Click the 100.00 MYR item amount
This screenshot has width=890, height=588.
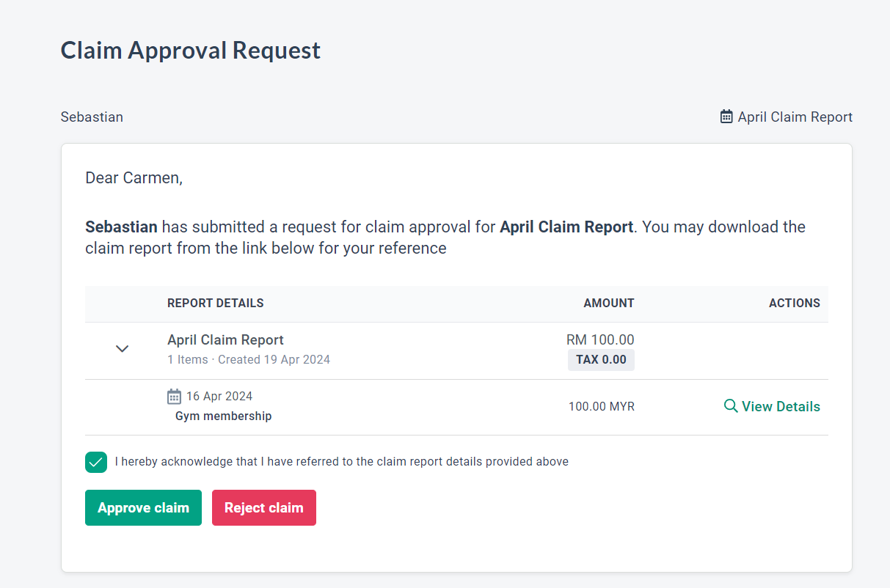[601, 407]
